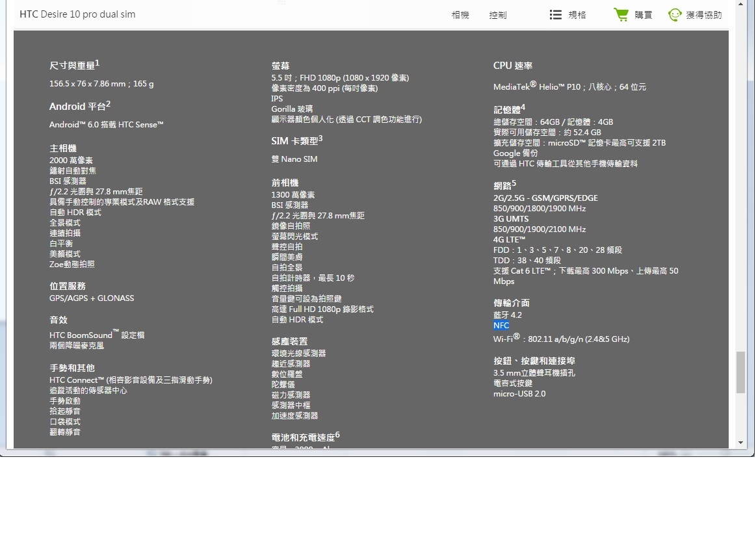Click the Wi-Fi 802.11 a/b/g/n line

click(x=561, y=338)
